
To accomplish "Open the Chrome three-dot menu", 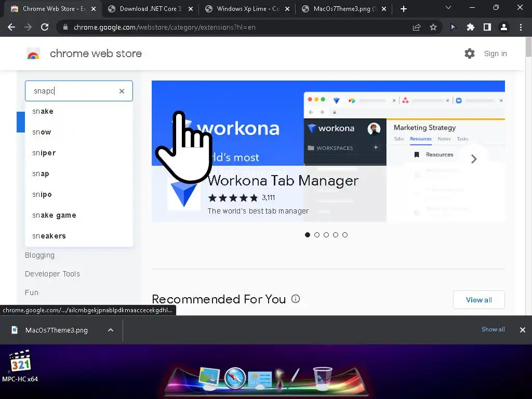I will pos(521,27).
